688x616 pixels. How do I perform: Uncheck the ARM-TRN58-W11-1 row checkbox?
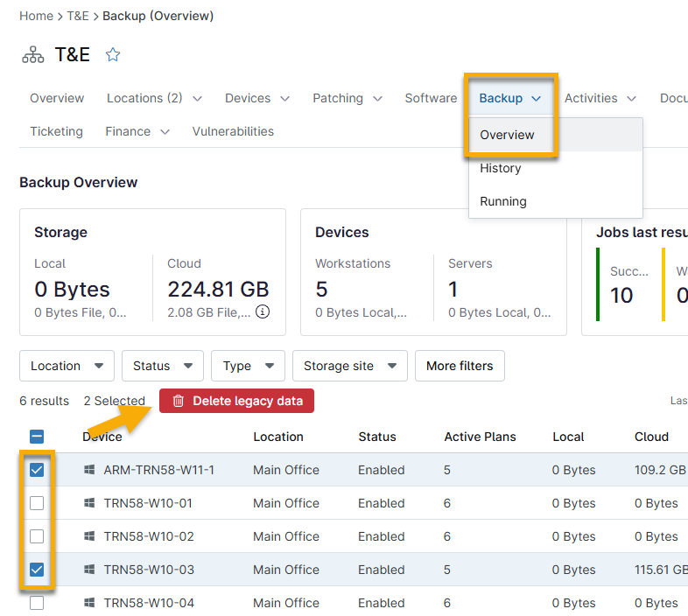pos(37,470)
